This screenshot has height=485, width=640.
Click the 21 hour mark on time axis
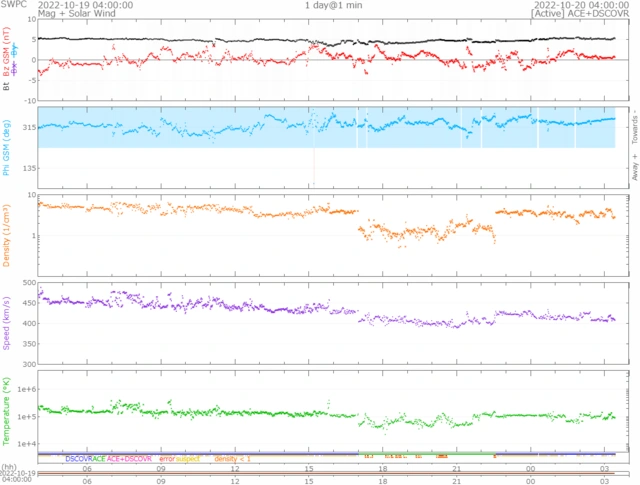(457, 467)
